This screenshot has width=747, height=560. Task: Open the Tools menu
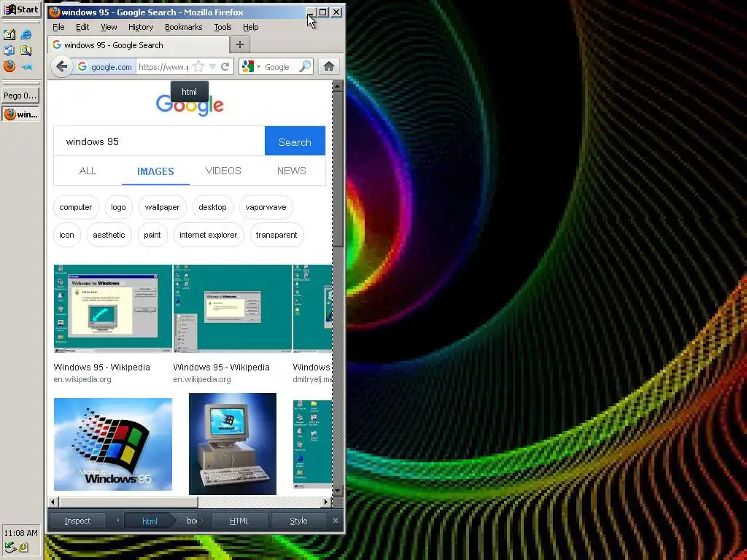click(x=222, y=27)
